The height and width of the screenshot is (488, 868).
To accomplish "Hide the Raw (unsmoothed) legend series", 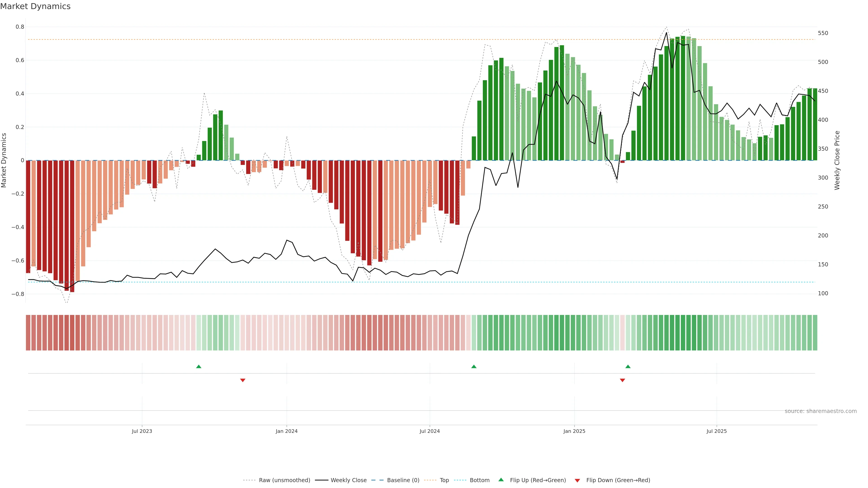I will pos(284,480).
